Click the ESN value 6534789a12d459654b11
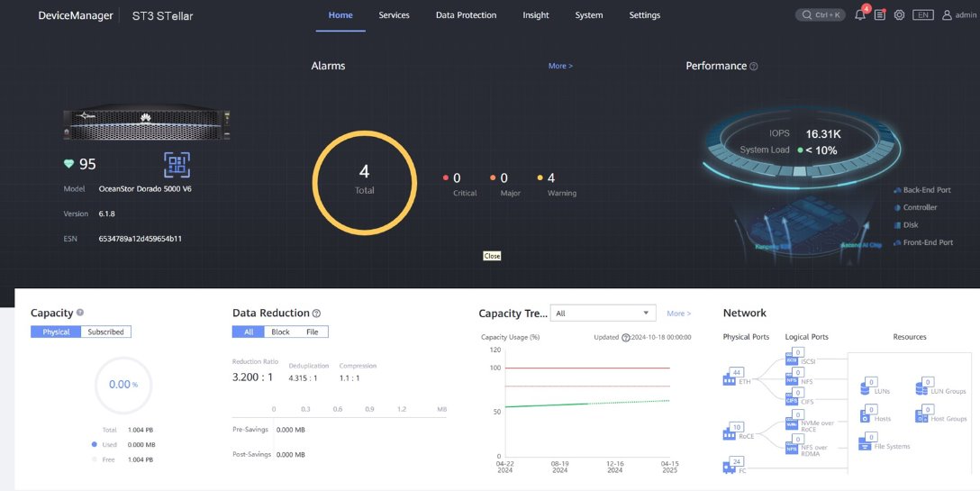Screen dimensions: 980x491 coord(140,239)
